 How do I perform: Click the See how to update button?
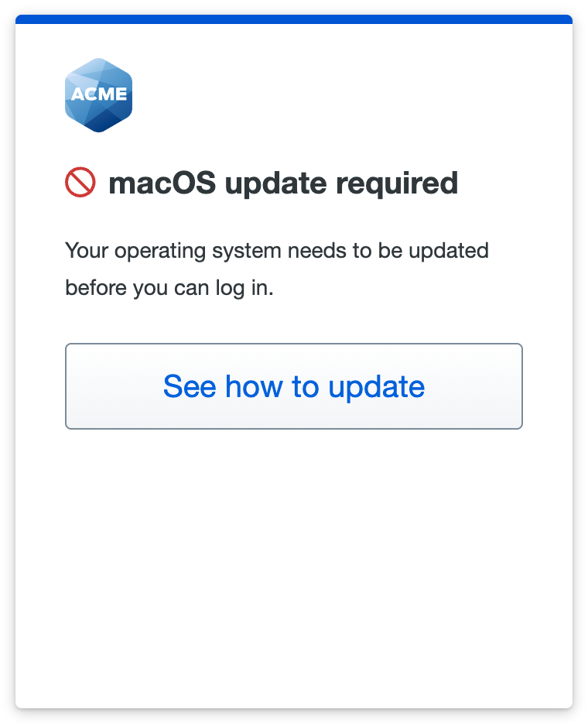pyautogui.click(x=293, y=386)
